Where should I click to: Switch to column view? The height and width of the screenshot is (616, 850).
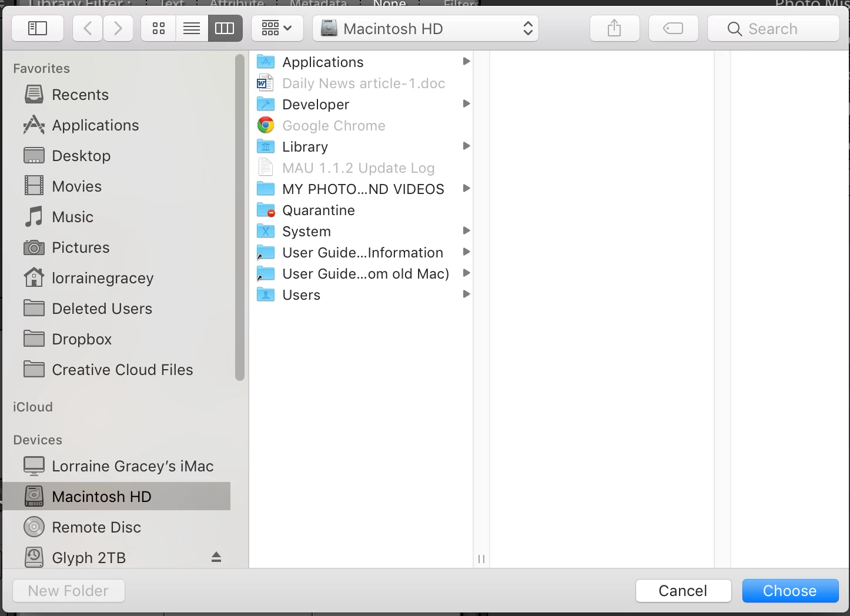[225, 28]
